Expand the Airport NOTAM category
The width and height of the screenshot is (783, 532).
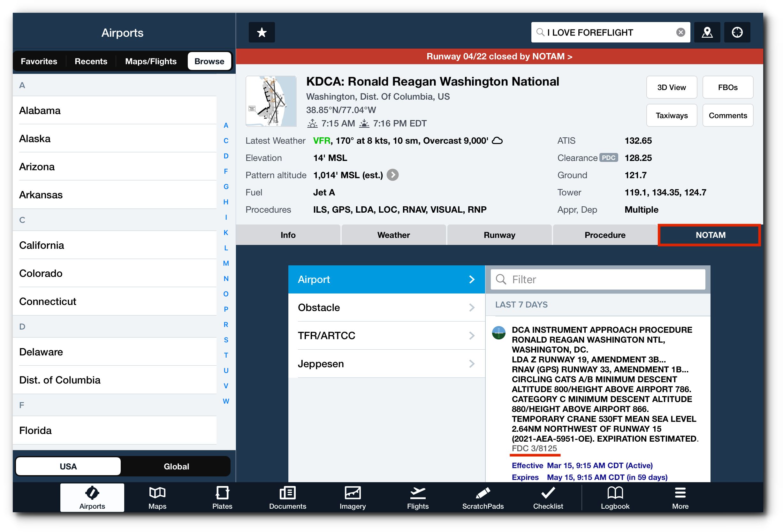[386, 279]
